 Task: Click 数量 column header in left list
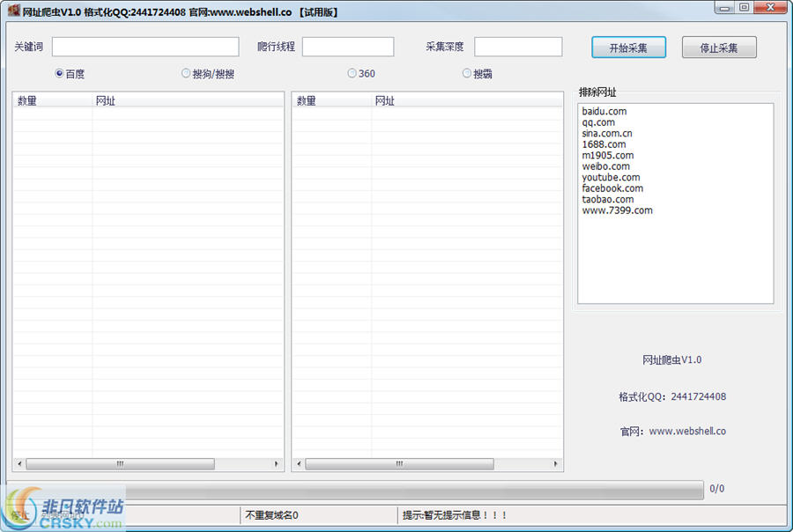53,100
